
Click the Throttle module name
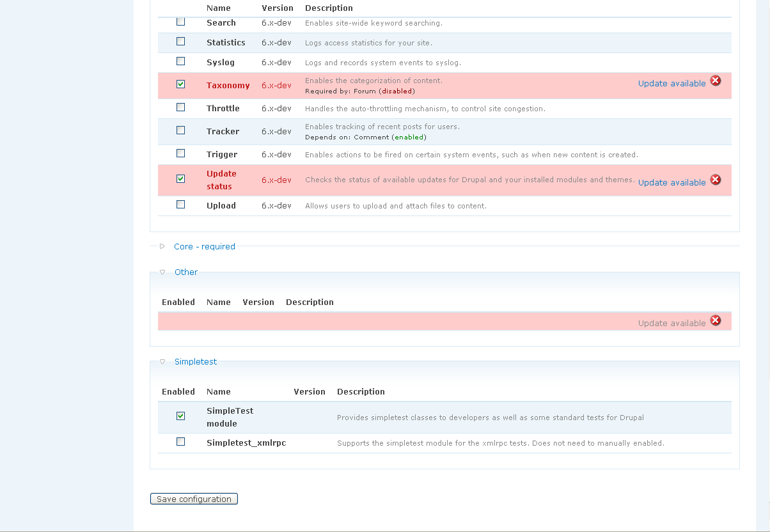click(223, 109)
